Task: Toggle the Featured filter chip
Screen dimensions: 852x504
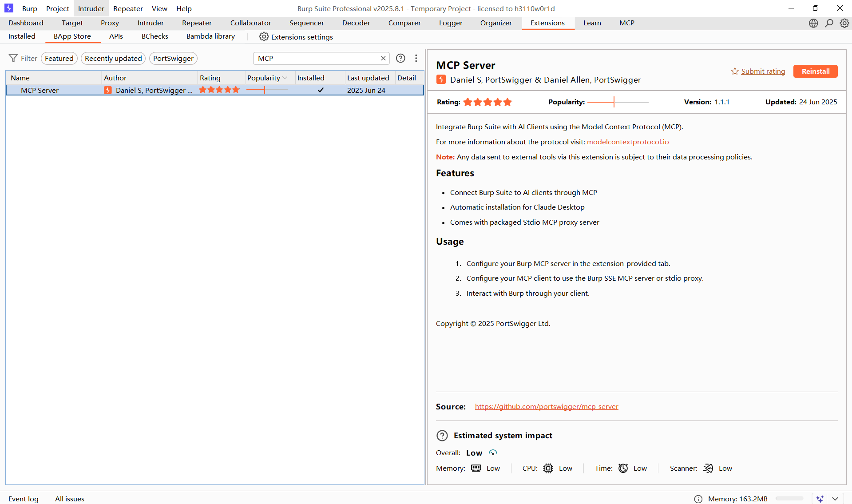Action: click(59, 58)
